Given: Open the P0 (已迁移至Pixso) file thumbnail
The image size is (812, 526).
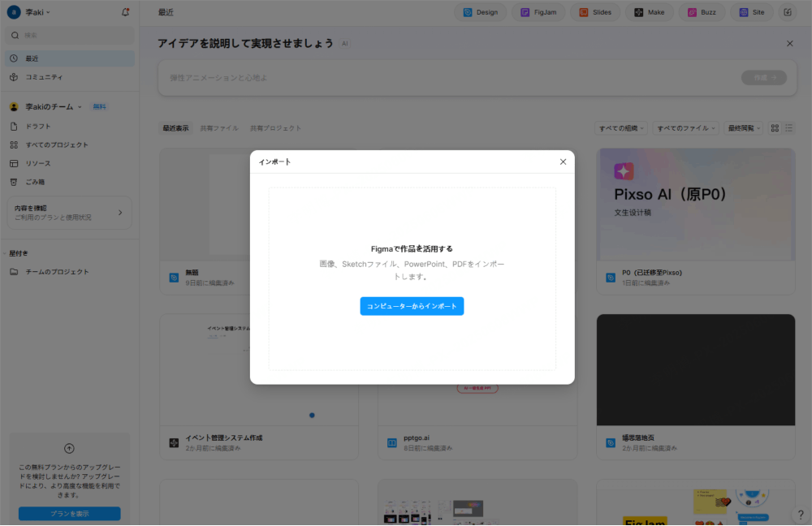Looking at the screenshot, I should pos(696,205).
